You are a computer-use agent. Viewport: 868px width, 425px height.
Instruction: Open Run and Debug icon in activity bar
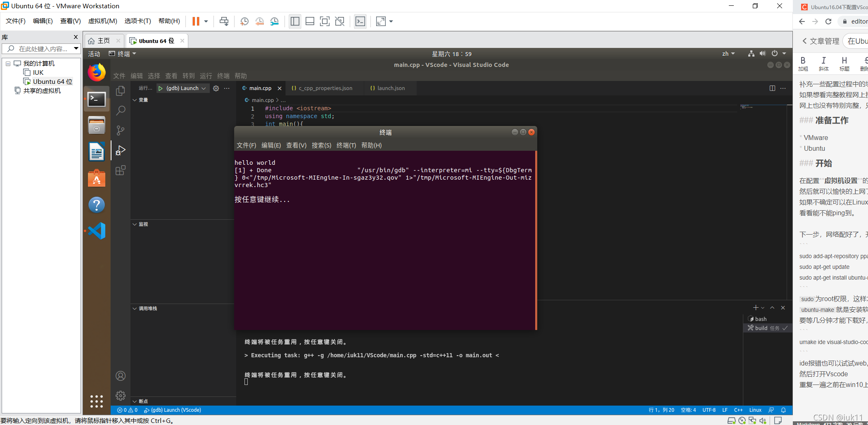pos(121,150)
